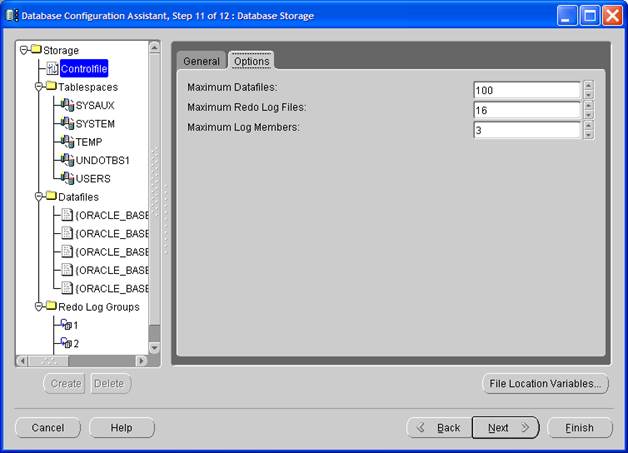Click the Finish button
The height and width of the screenshot is (453, 628).
580,428
